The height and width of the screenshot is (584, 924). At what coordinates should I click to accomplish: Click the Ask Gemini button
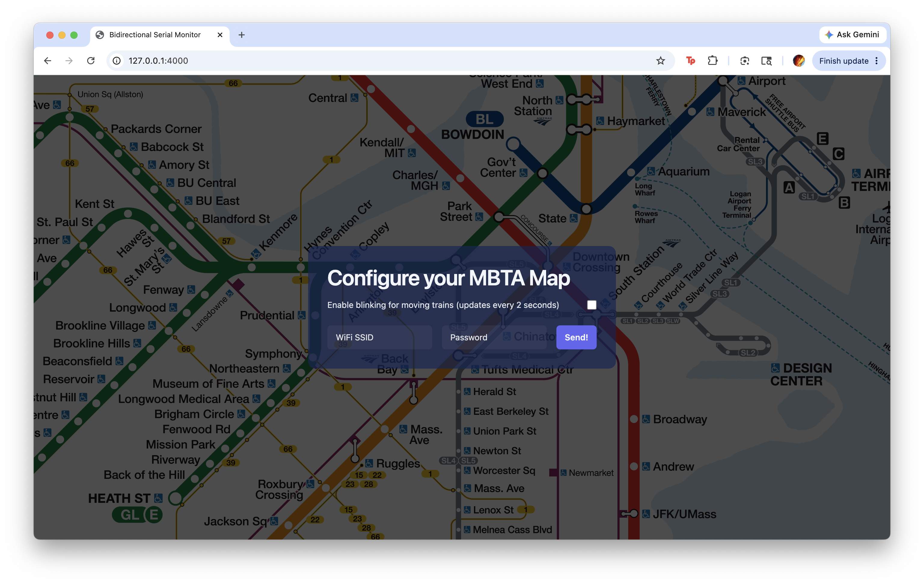(x=853, y=35)
